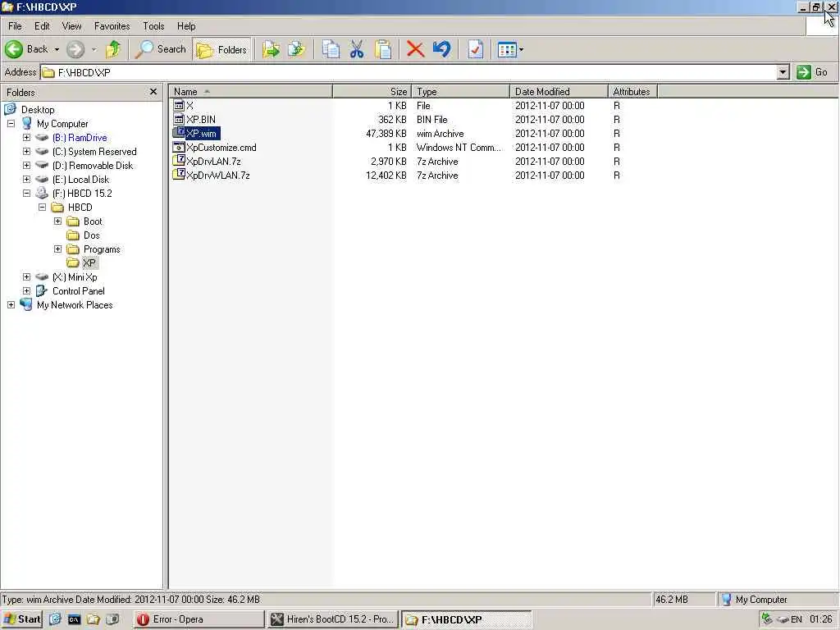Switch to Error - Opera taskbar button
This screenshot has height=630, width=840.
click(199, 619)
